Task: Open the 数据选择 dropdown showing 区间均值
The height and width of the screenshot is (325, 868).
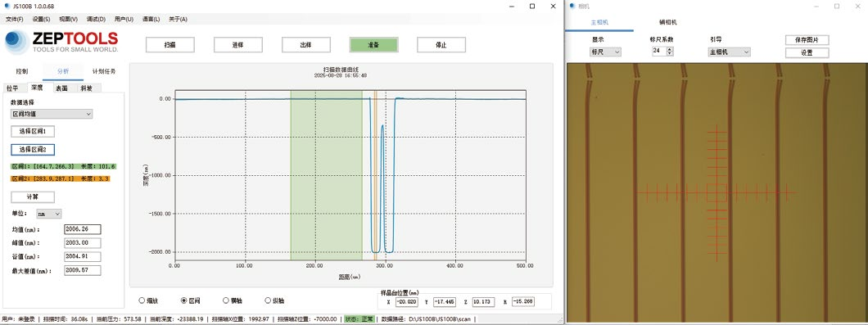Action: pos(52,114)
